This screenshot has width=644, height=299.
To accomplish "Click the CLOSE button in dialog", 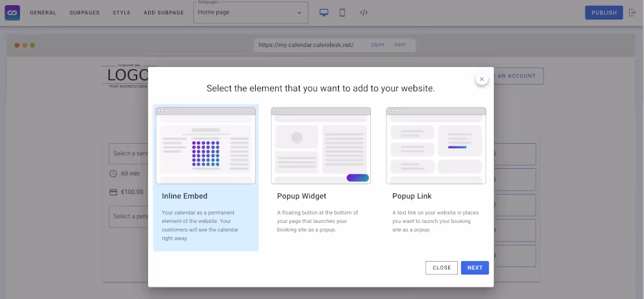I will (442, 268).
